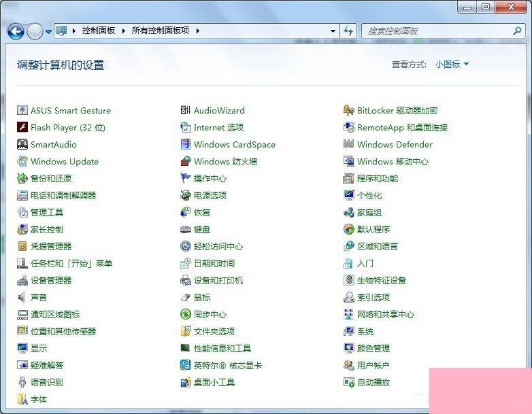Open the 系统 link
Screen dimensions: 532x414
365,331
